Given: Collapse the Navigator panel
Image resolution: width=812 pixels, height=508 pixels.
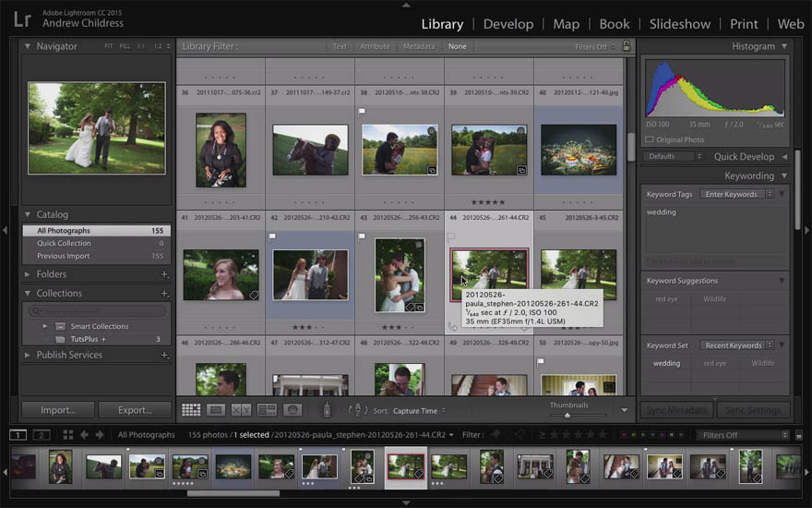Looking at the screenshot, I should 28,46.
